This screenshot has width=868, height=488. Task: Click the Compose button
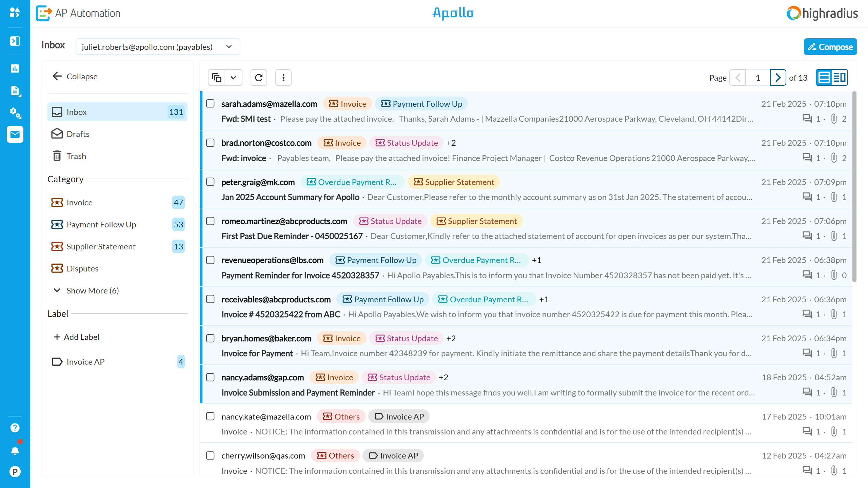(x=830, y=47)
